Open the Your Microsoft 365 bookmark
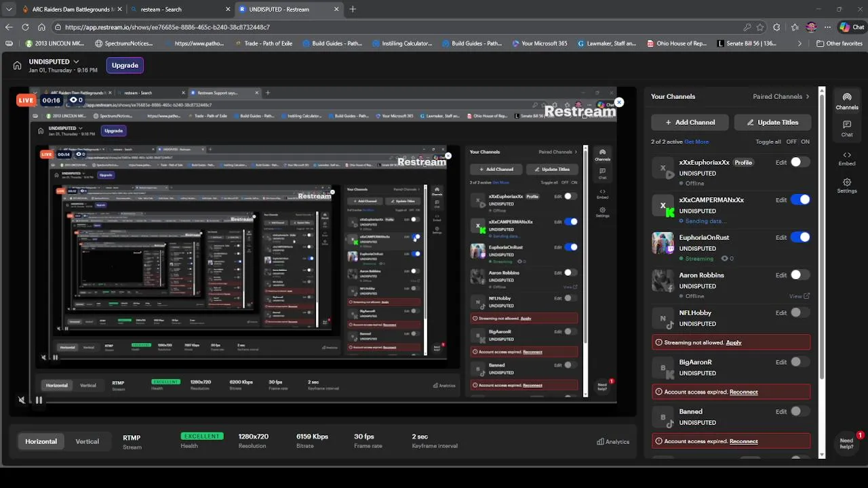The width and height of the screenshot is (868, 488). [x=539, y=43]
